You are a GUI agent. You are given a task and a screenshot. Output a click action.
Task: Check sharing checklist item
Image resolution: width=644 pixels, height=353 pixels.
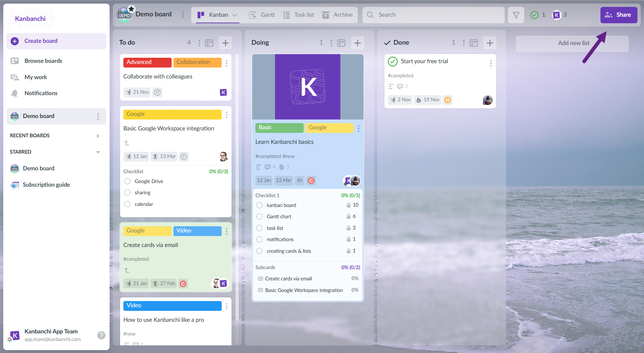[x=127, y=192]
